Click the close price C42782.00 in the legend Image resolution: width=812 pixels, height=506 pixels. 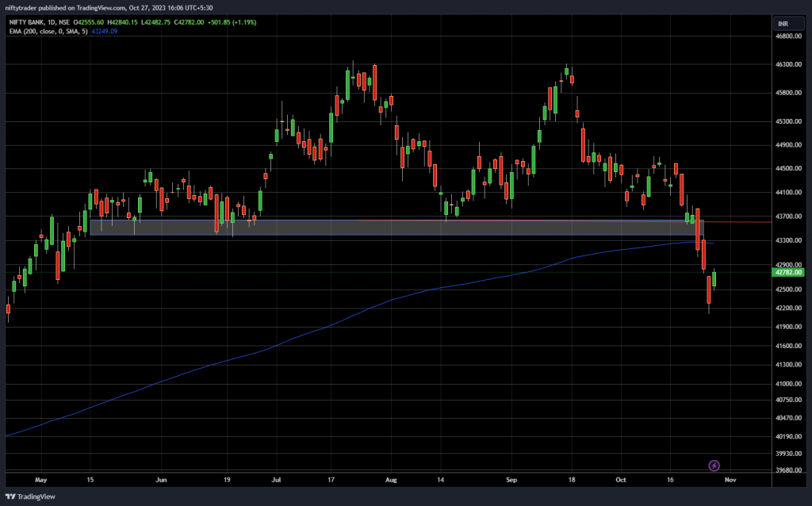(x=189, y=22)
